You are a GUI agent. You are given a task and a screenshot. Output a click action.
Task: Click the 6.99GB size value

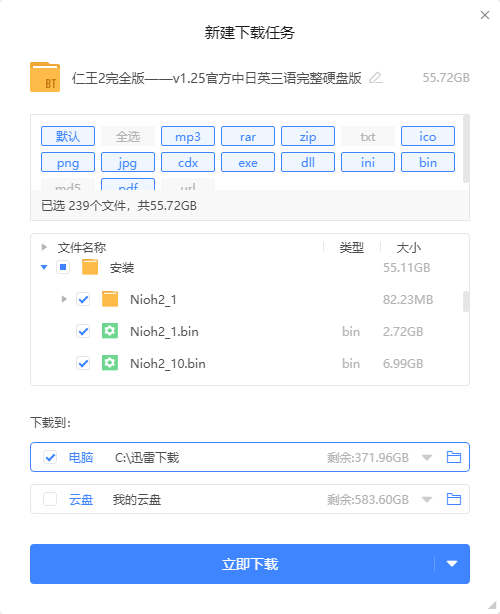click(x=403, y=363)
